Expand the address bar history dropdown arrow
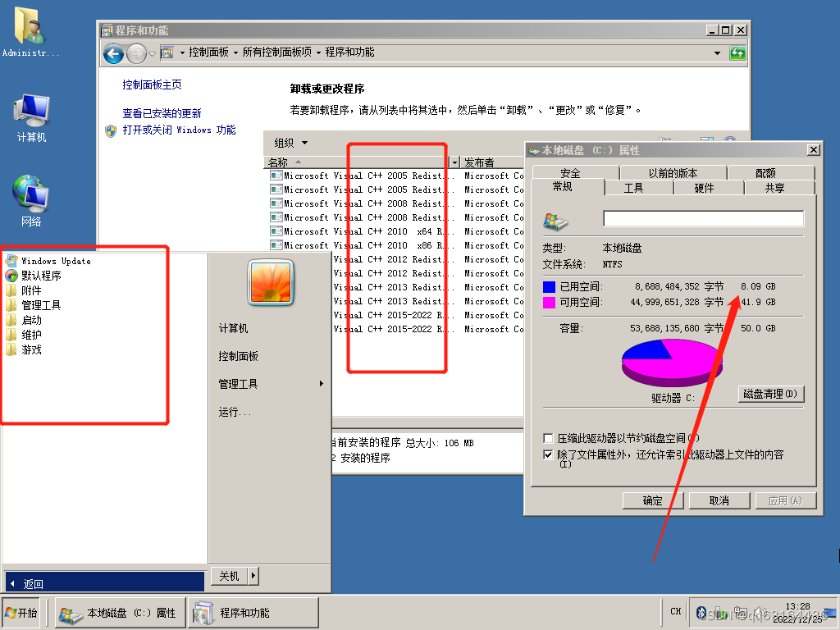The height and width of the screenshot is (630, 840). [717, 53]
